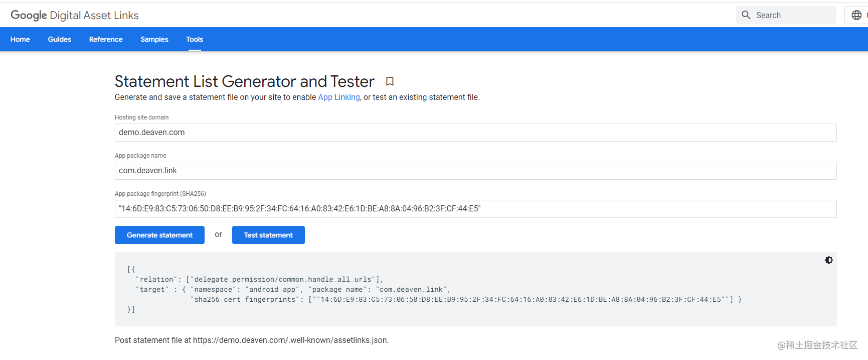Screen dimensions: 868x360
Task: Open the Tools tab
Action: point(195,39)
